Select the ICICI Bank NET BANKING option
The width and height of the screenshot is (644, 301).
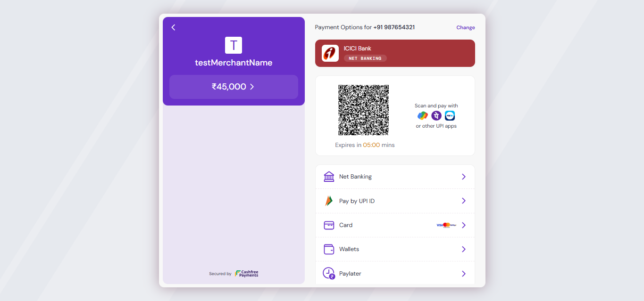395,53
